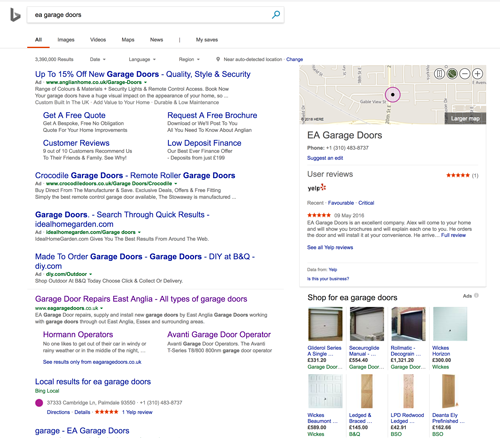Expand idealhomegarden.com ad URL arrow
The width and height of the screenshot is (500, 438).
[x=139, y=232]
